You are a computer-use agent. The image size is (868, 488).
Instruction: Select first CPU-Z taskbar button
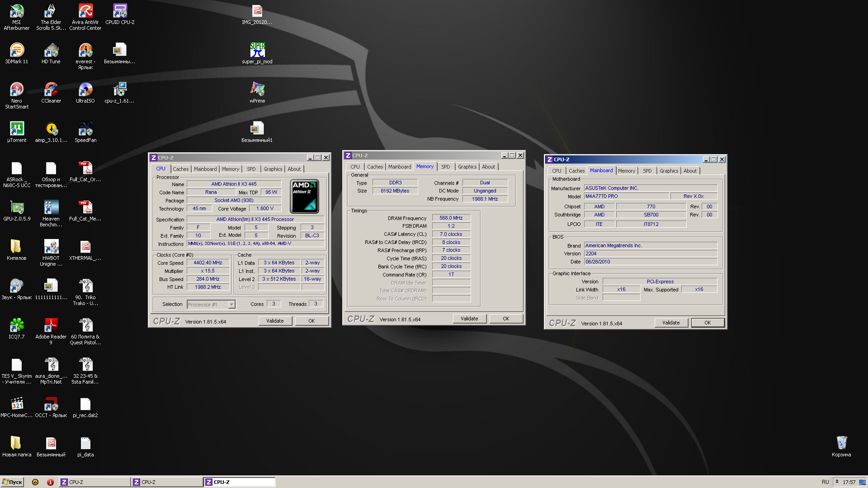(x=95, y=482)
